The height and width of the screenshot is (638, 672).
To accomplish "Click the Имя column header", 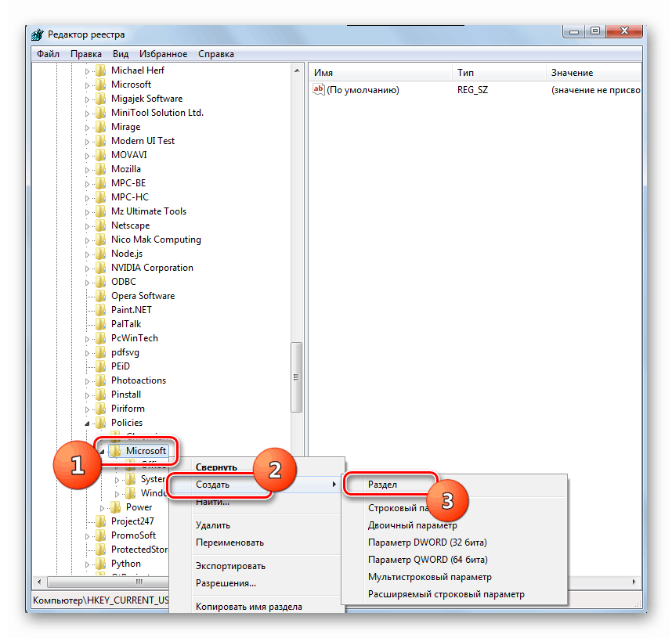I will pyautogui.click(x=380, y=73).
